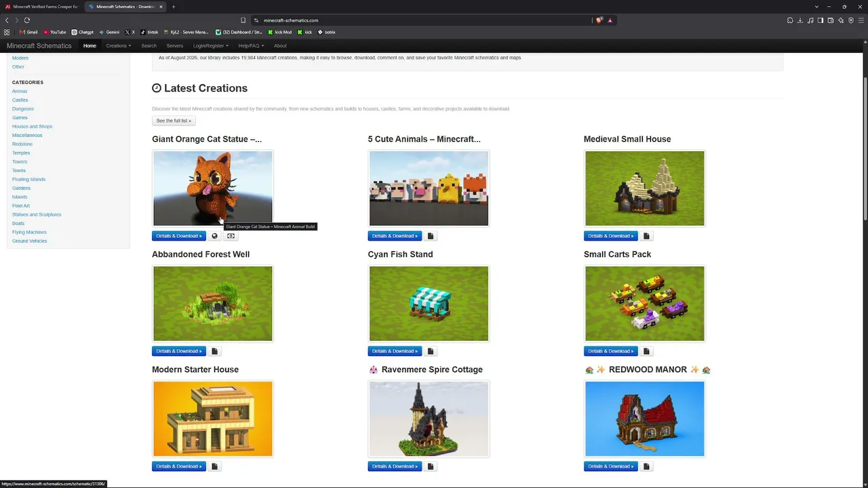Open the Brave Wallet icon
The width and height of the screenshot is (868, 488).
(x=831, y=20)
